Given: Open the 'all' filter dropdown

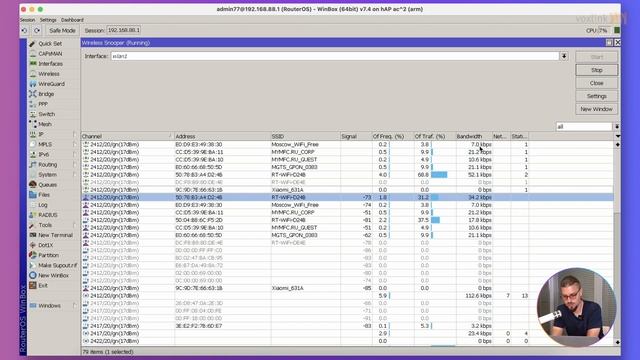Looking at the screenshot, I should [617, 127].
